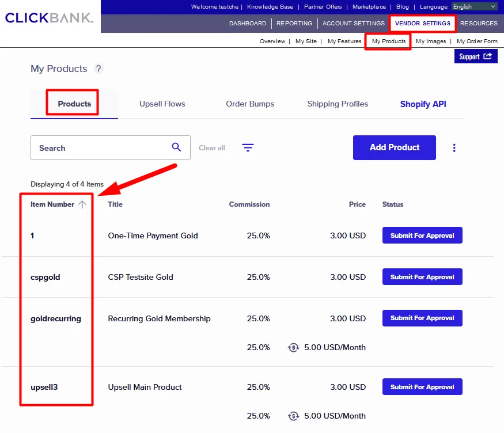This screenshot has height=433, width=504.
Task: Switch to the Shopify API tab
Action: click(423, 104)
